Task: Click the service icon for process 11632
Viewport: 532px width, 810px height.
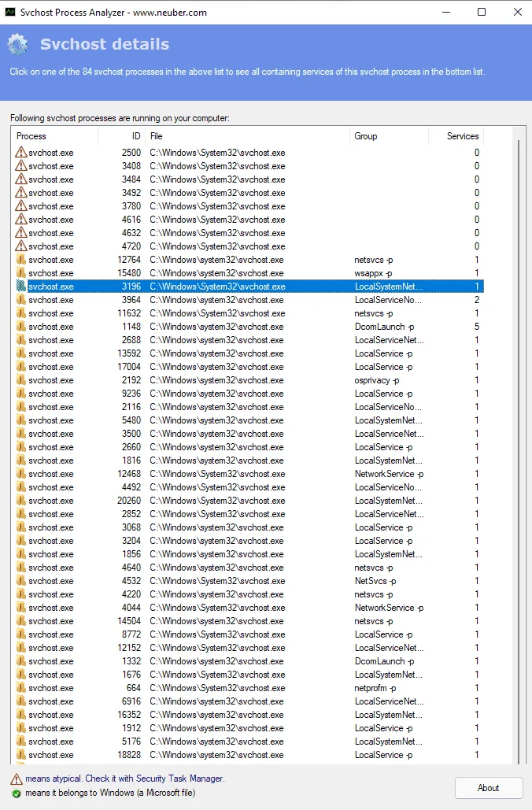Action: click(20, 313)
